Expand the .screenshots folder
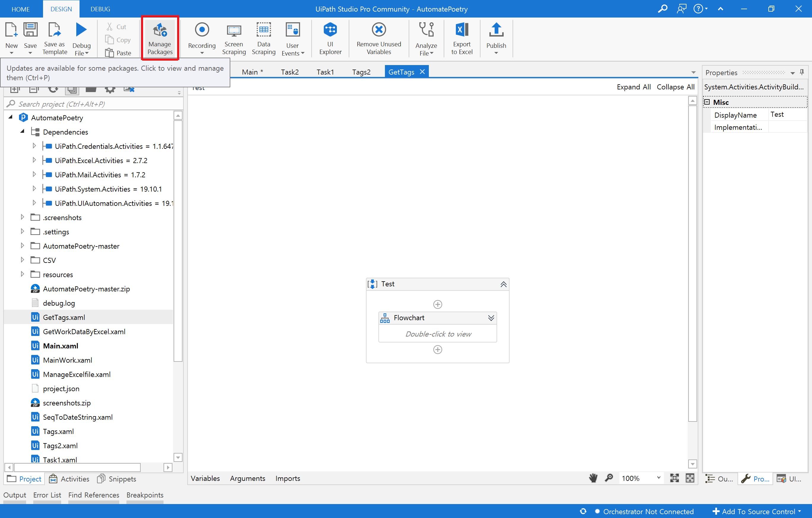 (22, 217)
